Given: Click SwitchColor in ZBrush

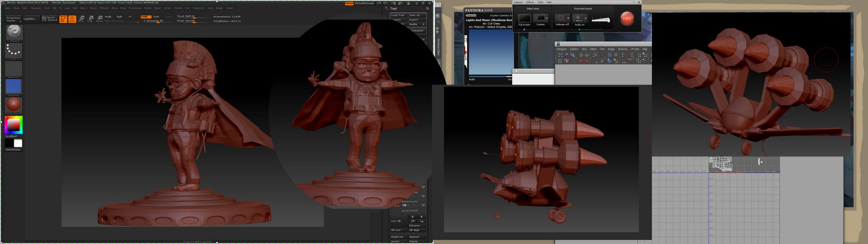Looking at the screenshot, I should pyautogui.click(x=13, y=149).
